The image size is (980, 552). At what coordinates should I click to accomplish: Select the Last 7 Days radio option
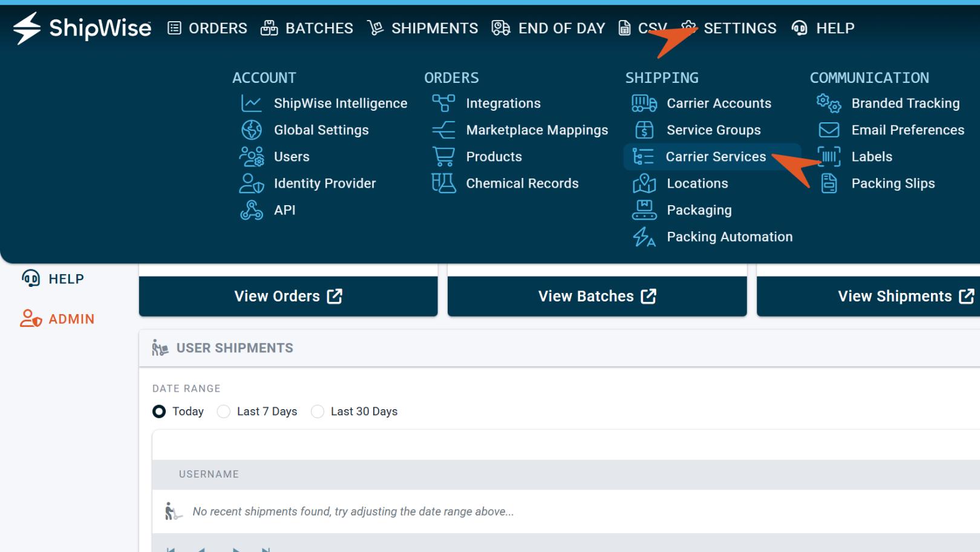tap(224, 412)
